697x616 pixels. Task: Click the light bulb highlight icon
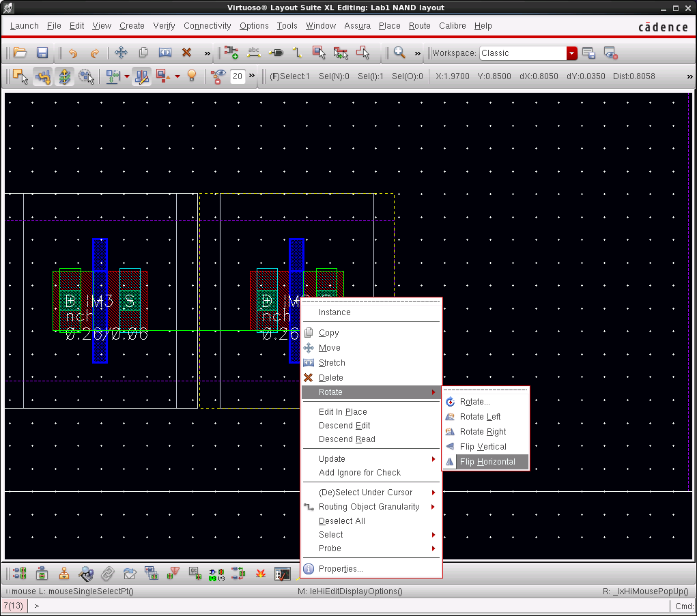click(x=192, y=76)
